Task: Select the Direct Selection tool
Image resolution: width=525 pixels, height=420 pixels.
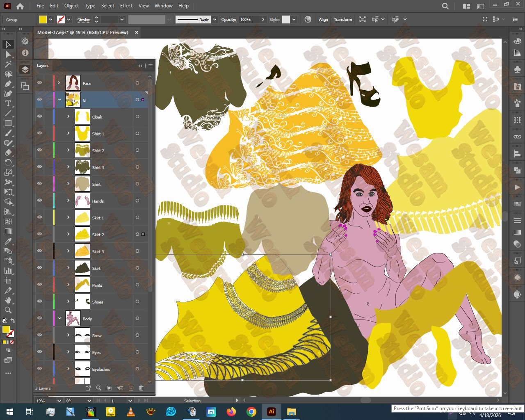Action: pyautogui.click(x=8, y=54)
